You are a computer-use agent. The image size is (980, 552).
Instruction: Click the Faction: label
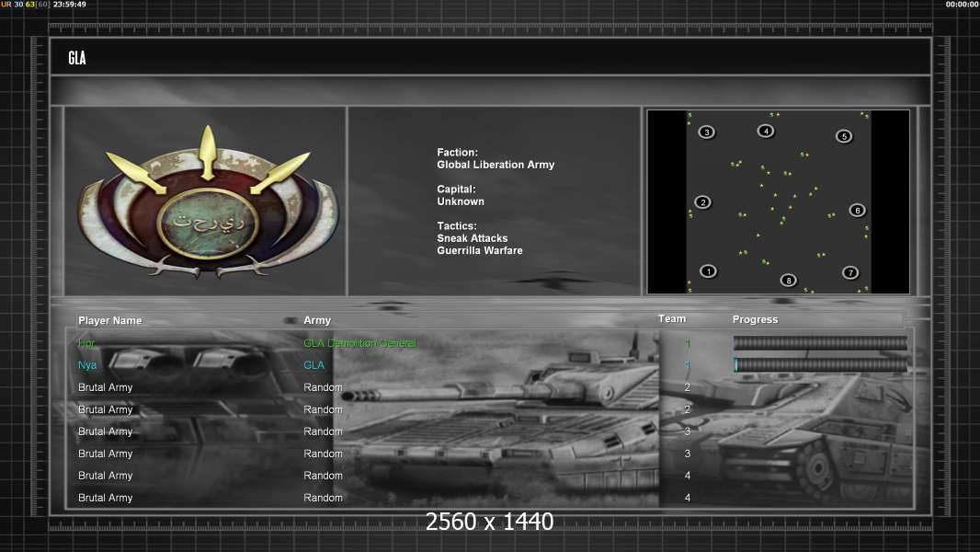tap(458, 153)
